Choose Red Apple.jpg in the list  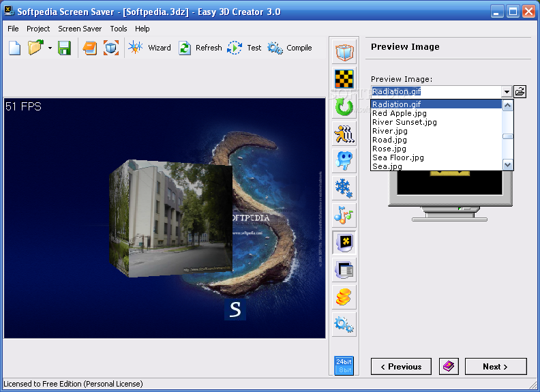436,113
